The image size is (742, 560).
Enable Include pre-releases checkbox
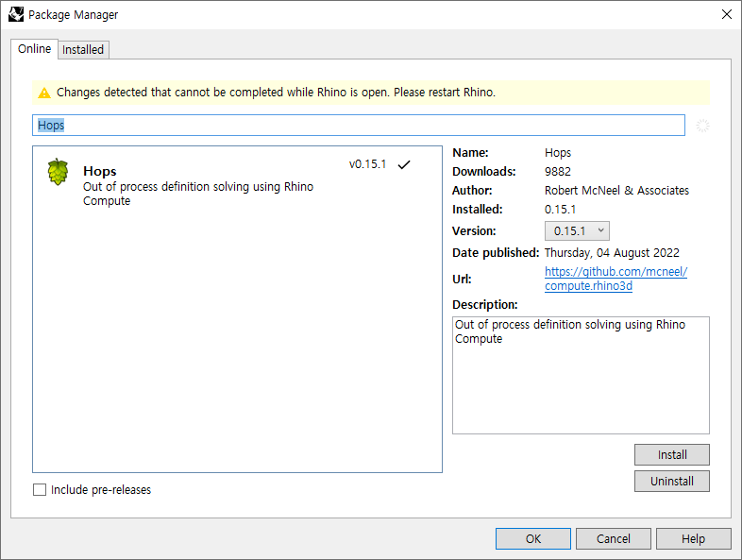click(x=40, y=489)
